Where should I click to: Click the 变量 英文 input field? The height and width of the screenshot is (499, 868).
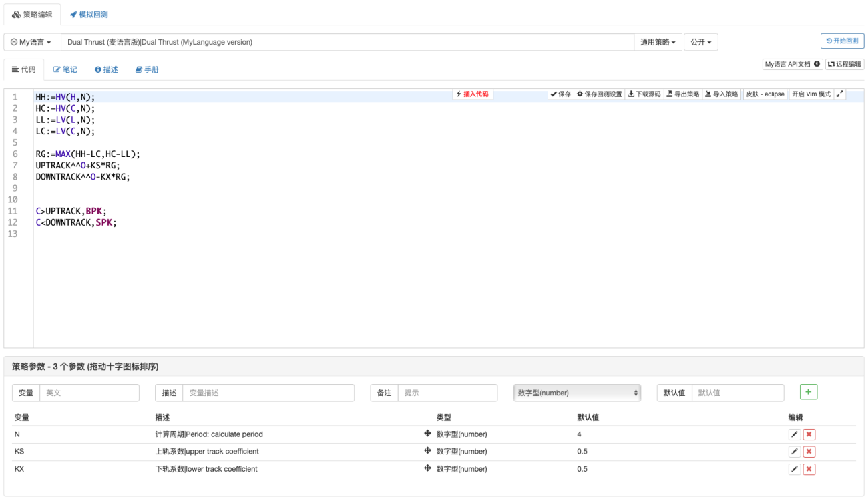point(89,393)
